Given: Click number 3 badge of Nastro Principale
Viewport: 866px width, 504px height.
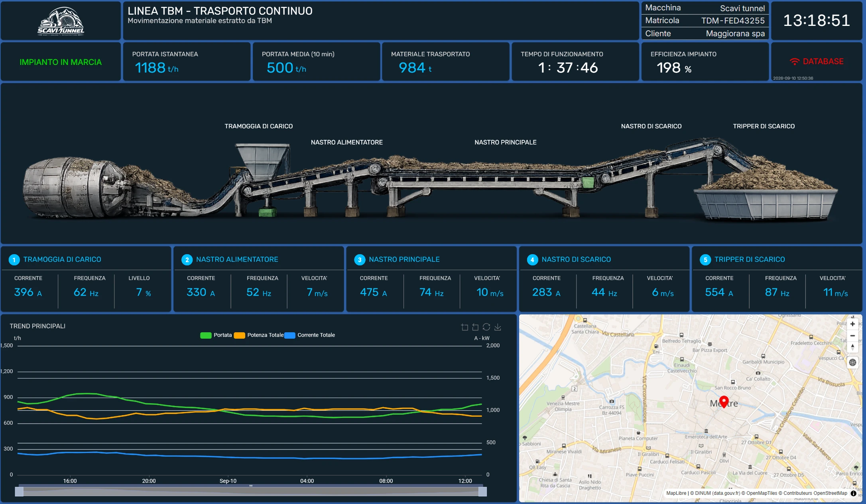Looking at the screenshot, I should pos(360,260).
